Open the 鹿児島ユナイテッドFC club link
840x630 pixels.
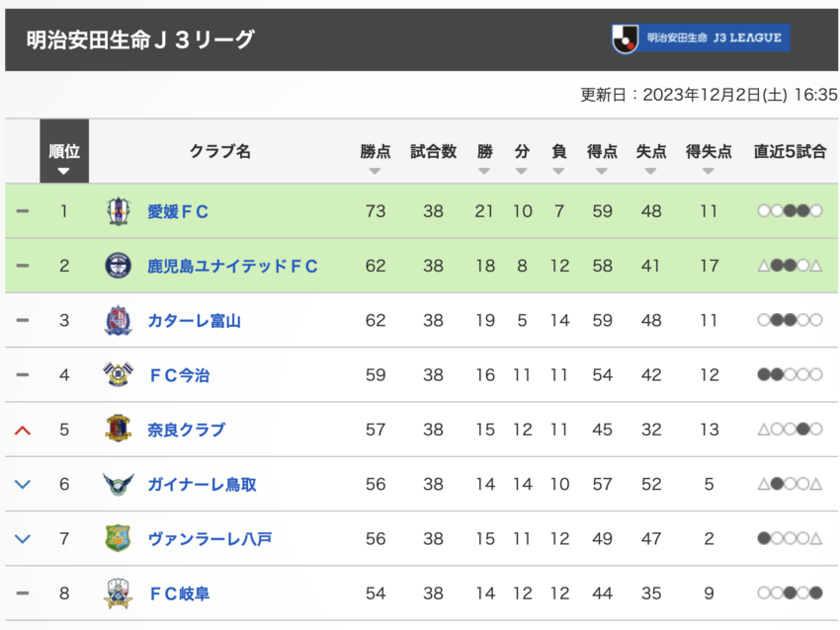pos(232,266)
